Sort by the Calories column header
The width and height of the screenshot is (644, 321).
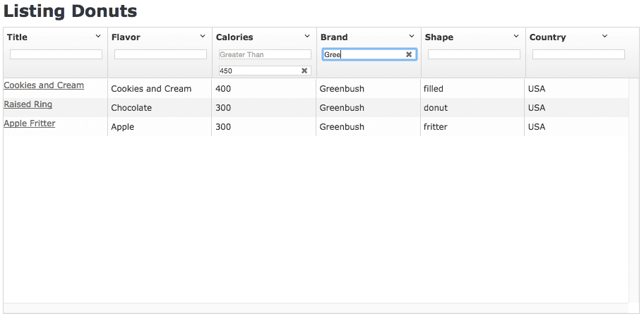tap(234, 37)
